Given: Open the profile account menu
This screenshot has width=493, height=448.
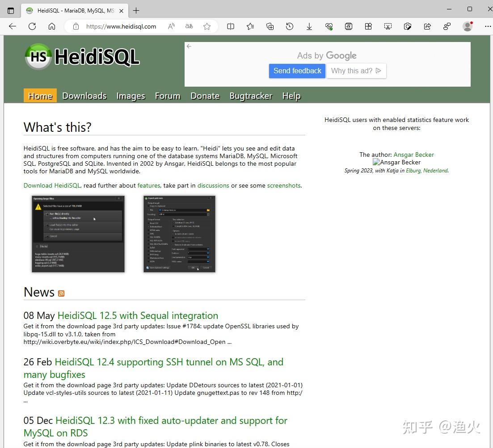Looking at the screenshot, I should pyautogui.click(x=467, y=26).
